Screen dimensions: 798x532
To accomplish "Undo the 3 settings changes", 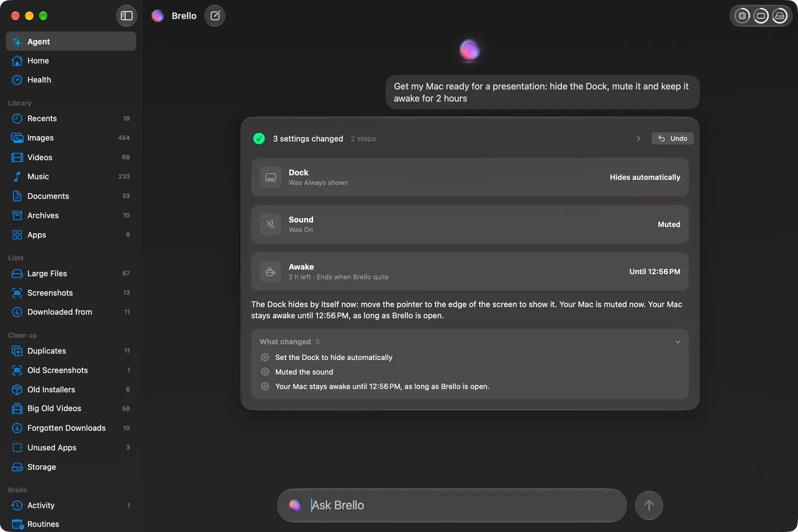I will (672, 139).
